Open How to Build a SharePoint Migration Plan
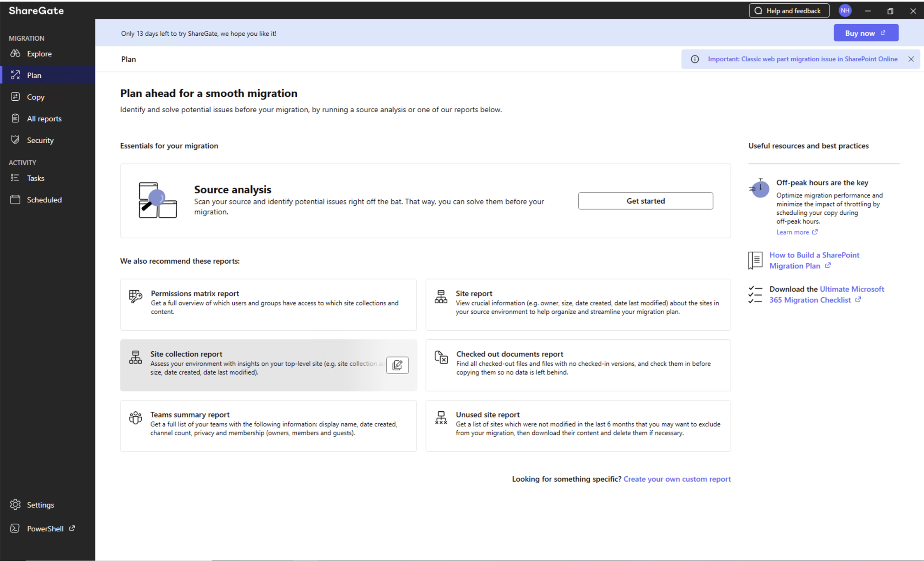This screenshot has height=561, width=924. 814,260
